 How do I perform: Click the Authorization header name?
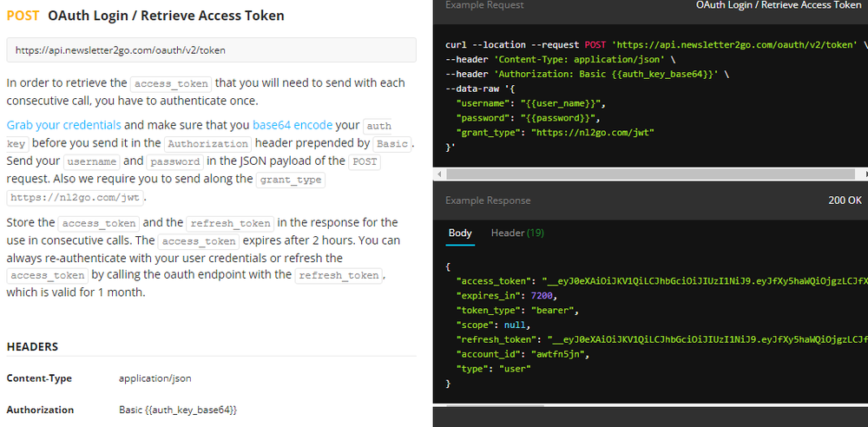click(x=40, y=410)
